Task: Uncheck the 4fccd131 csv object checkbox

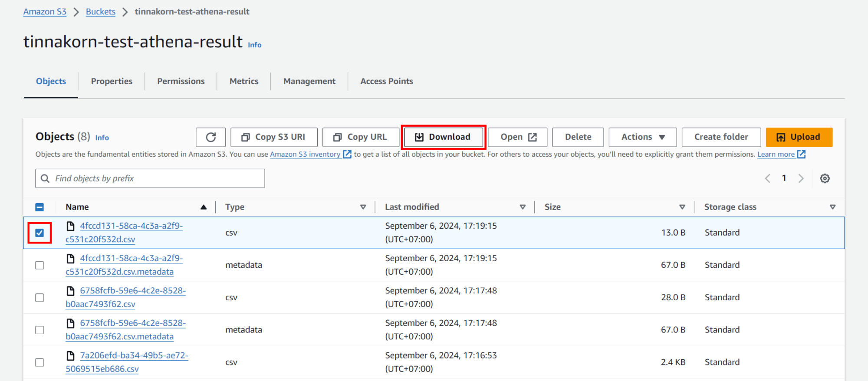Action: coord(39,233)
